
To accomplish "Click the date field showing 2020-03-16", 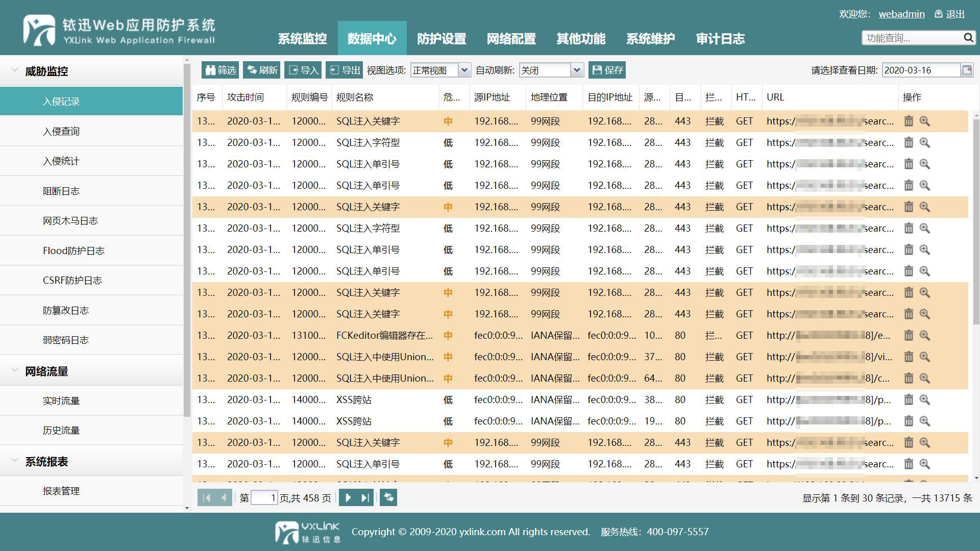I will (921, 70).
